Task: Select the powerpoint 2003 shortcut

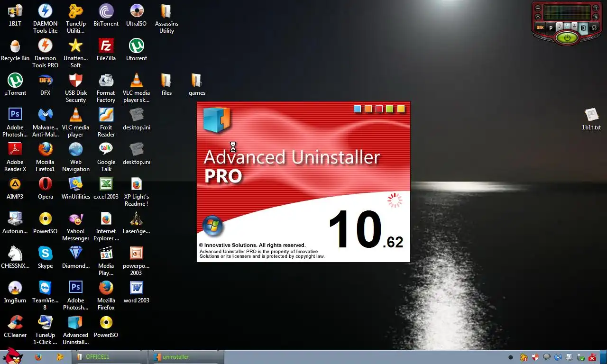Action: [137, 261]
